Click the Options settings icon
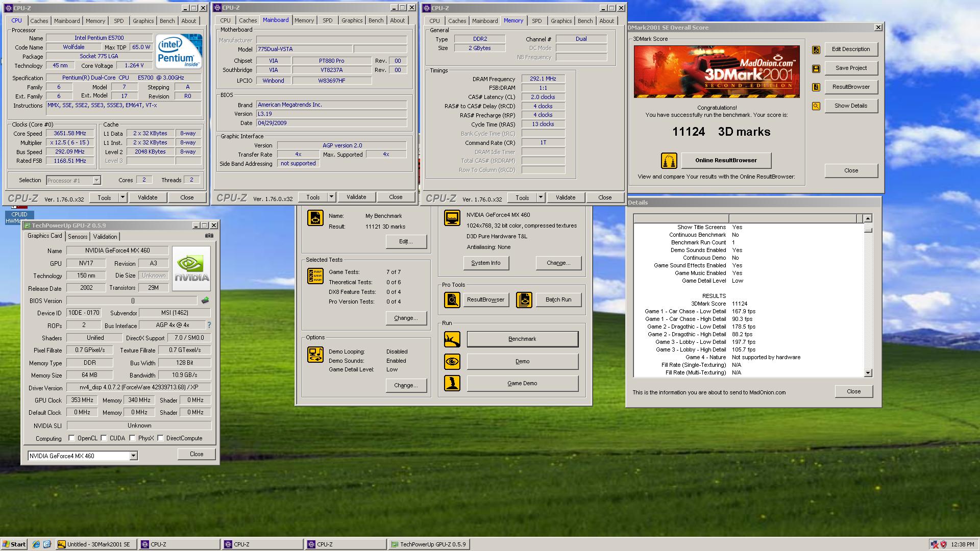The image size is (980, 551). (315, 355)
